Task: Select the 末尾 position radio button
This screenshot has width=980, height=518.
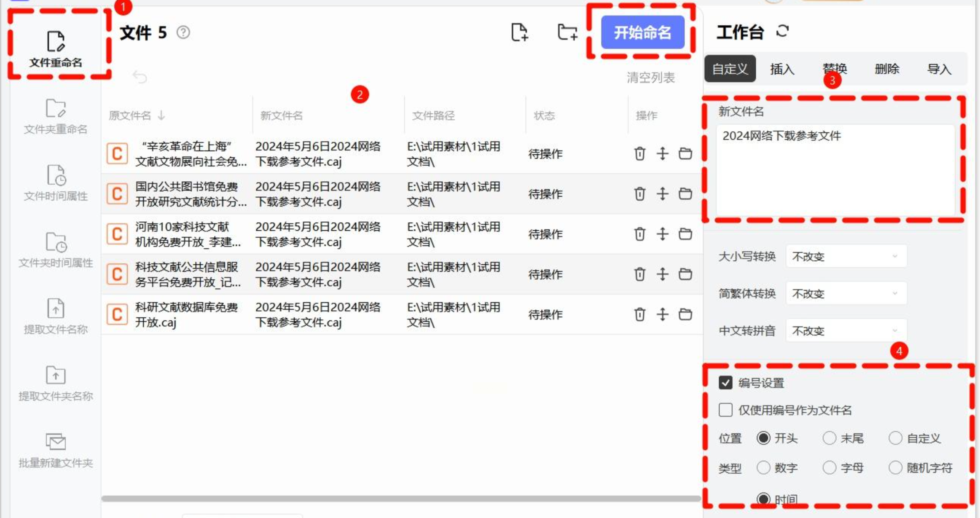Action: click(x=829, y=438)
